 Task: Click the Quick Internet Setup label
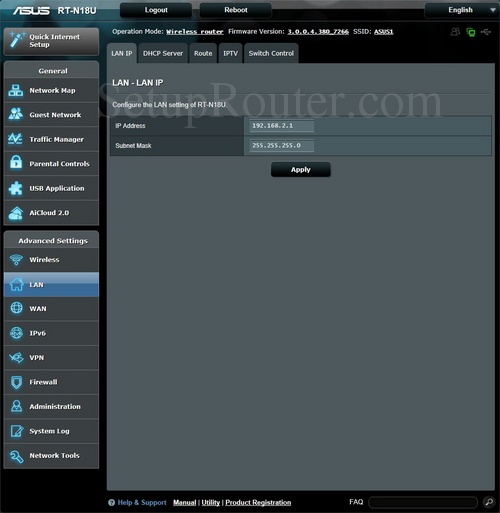tap(54, 41)
